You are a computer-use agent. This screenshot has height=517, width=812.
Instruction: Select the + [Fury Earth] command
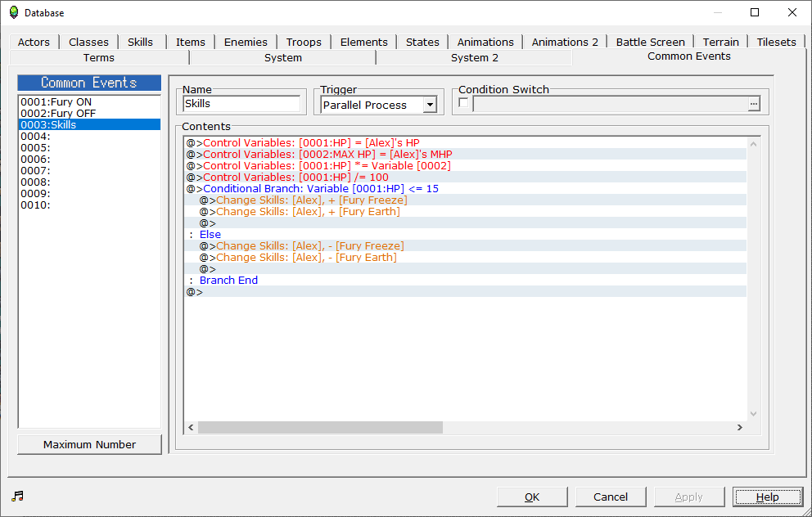tap(466, 211)
